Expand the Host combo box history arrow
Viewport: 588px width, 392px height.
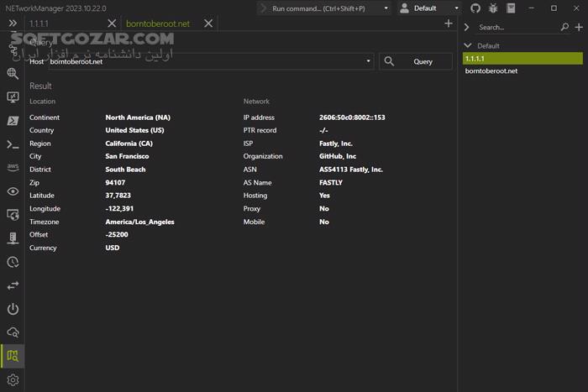point(369,61)
